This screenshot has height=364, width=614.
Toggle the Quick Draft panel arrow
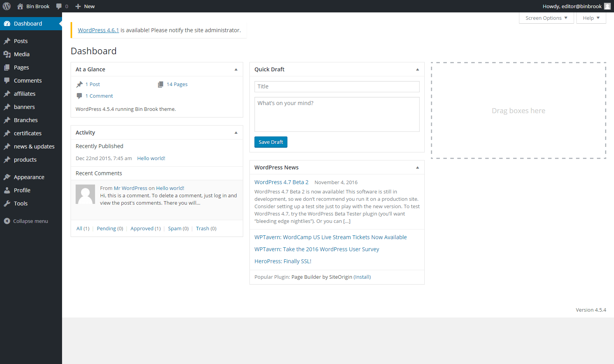(417, 69)
